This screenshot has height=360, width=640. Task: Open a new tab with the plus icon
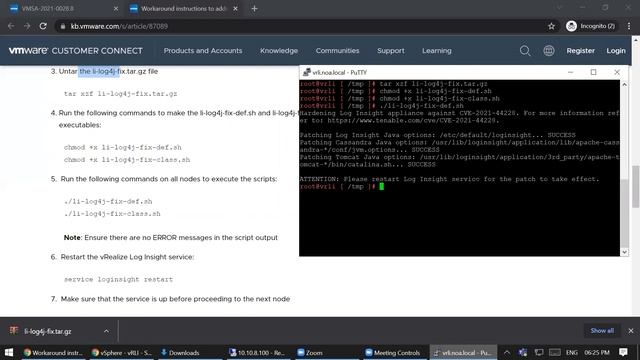click(254, 9)
